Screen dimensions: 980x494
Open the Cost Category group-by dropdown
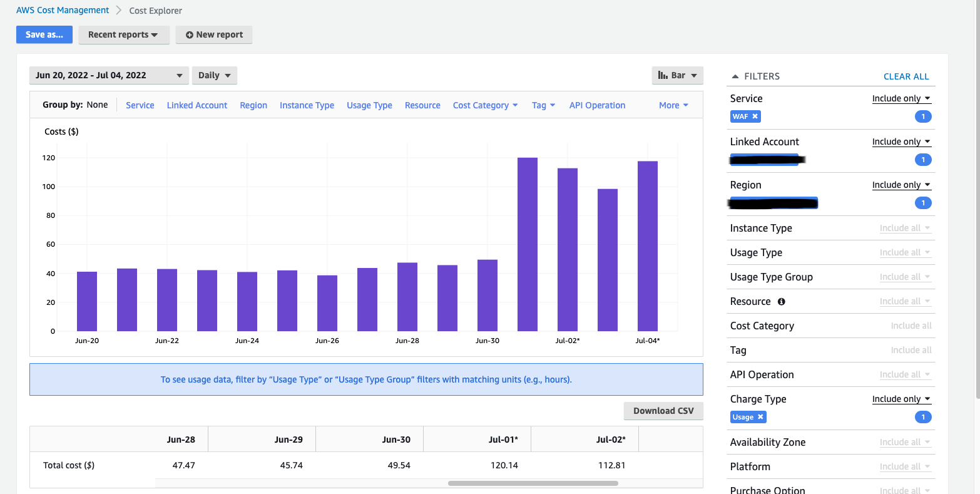click(485, 105)
